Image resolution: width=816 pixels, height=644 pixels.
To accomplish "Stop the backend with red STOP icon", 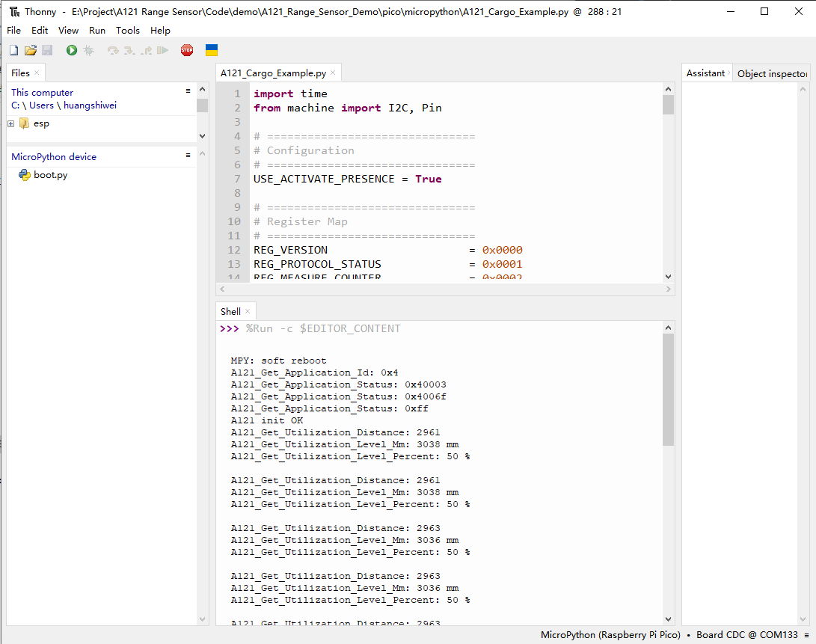I will pos(187,51).
